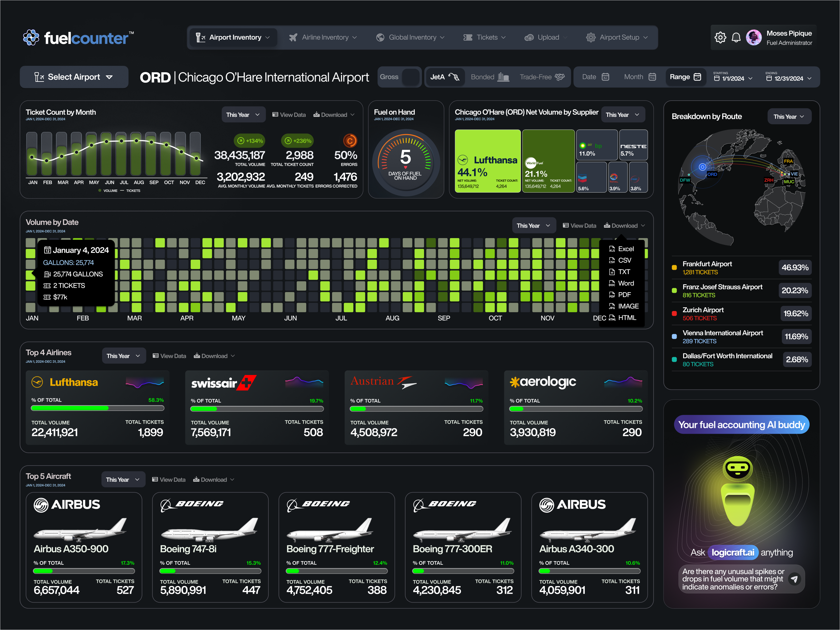
Task: Switch to Bonded fuel type
Action: [489, 77]
